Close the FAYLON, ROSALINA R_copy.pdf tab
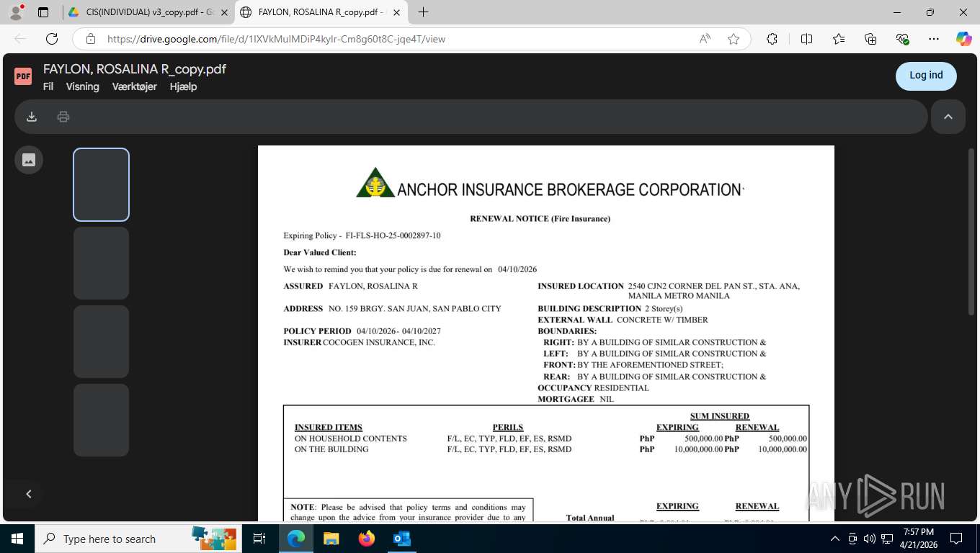The image size is (980, 553). pos(396,12)
